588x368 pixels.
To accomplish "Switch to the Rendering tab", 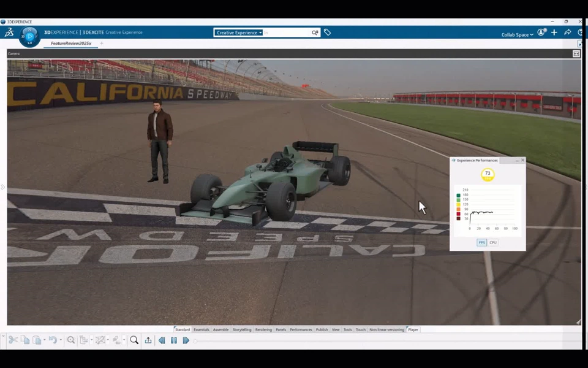I will coord(263,330).
